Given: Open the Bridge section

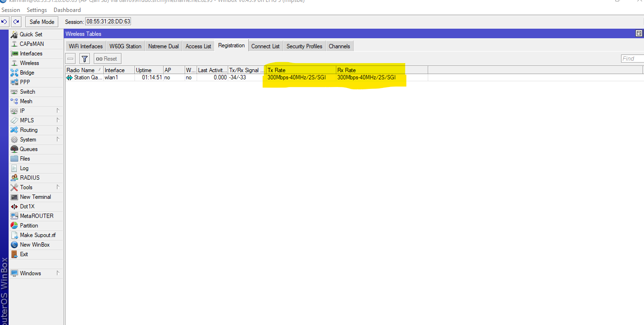Looking at the screenshot, I should [26, 72].
